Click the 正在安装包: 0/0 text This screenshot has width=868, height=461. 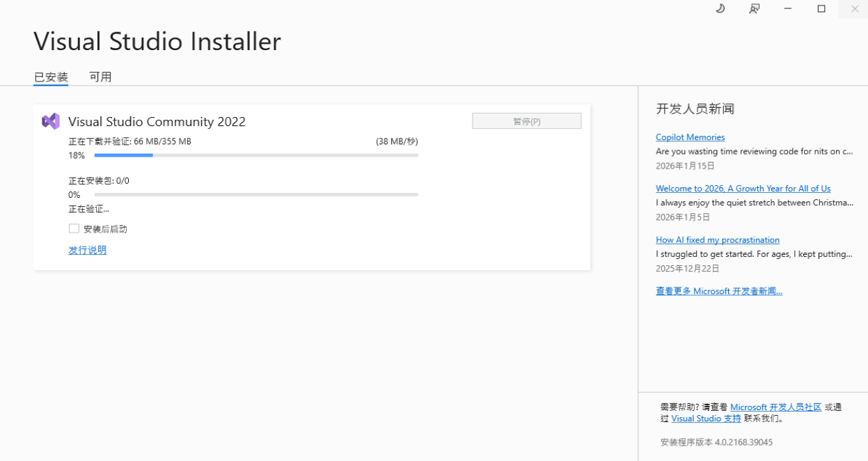(x=99, y=180)
